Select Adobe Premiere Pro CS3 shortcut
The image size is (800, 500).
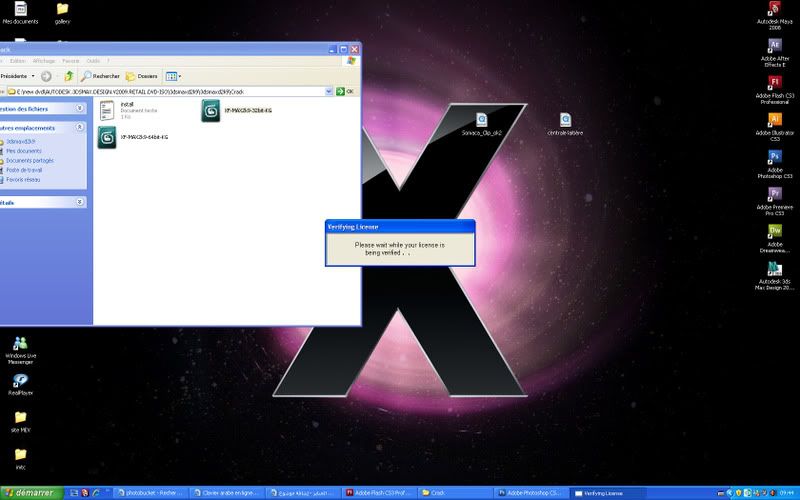(774, 201)
